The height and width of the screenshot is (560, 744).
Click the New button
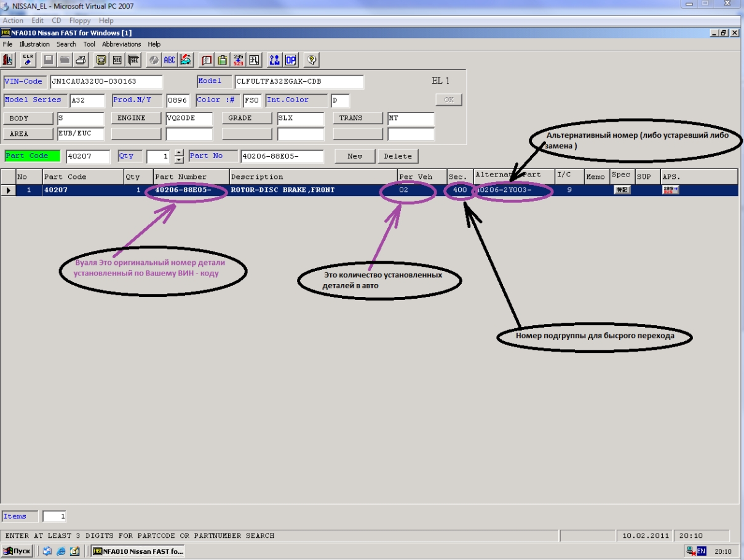tap(354, 156)
